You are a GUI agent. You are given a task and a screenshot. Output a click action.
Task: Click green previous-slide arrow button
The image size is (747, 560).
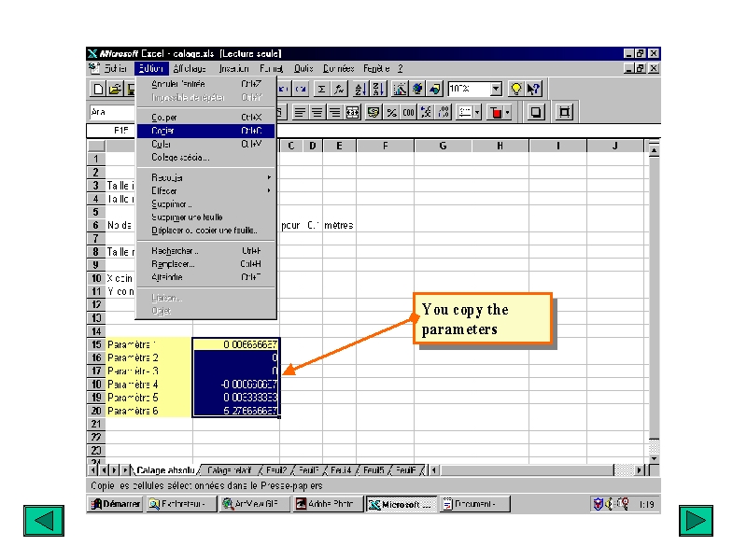point(44,521)
